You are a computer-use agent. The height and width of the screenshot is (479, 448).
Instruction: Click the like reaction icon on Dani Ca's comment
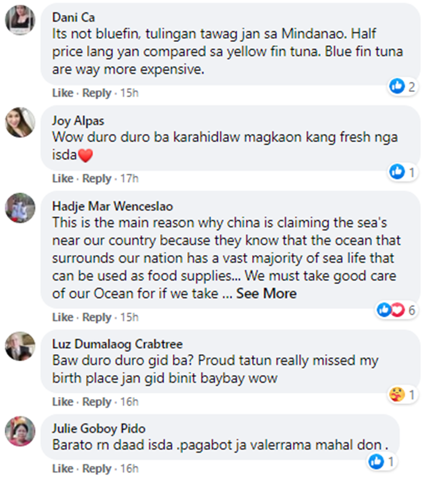pos(397,87)
